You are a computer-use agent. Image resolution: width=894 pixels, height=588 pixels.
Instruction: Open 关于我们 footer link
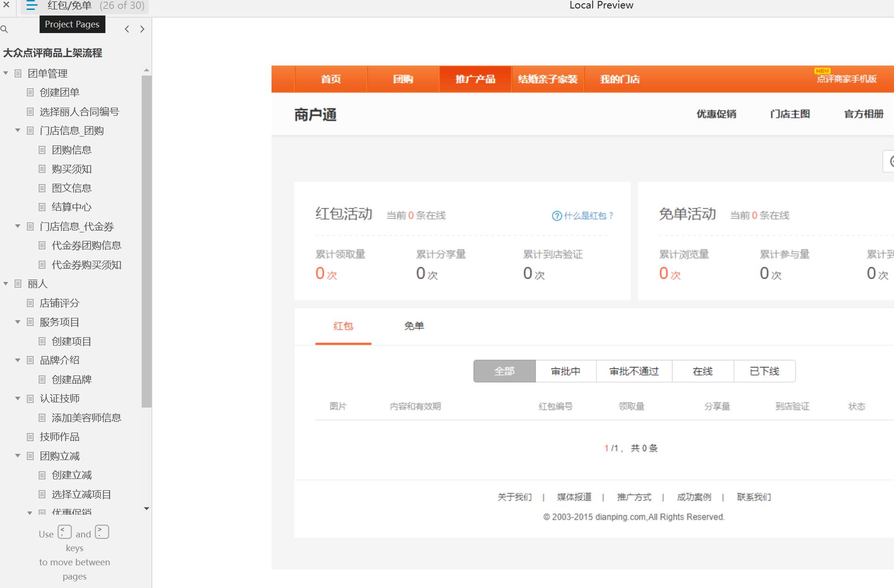[x=515, y=497]
